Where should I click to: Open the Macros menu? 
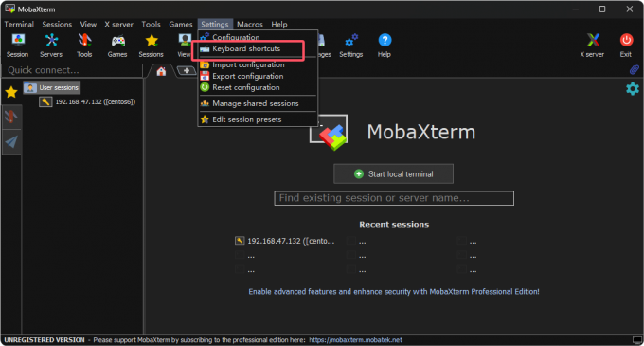click(250, 25)
